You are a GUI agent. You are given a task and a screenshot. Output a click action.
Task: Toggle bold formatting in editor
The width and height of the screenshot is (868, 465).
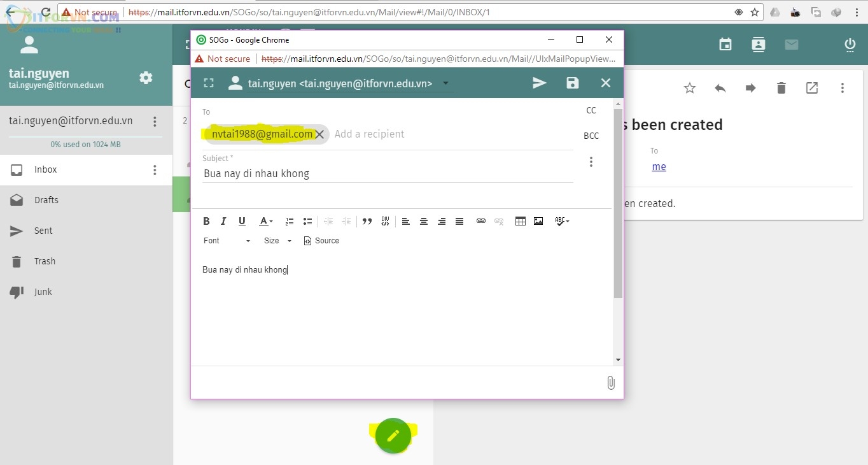[206, 221]
